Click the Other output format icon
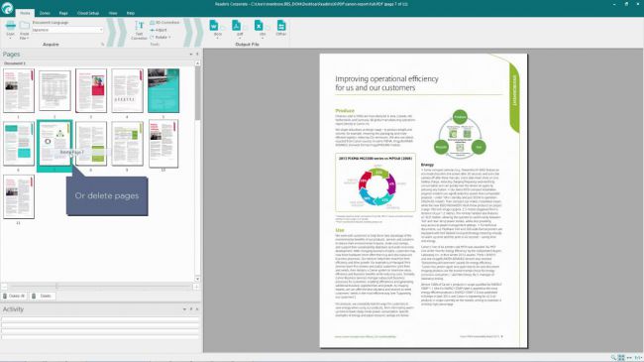 pyautogui.click(x=281, y=27)
